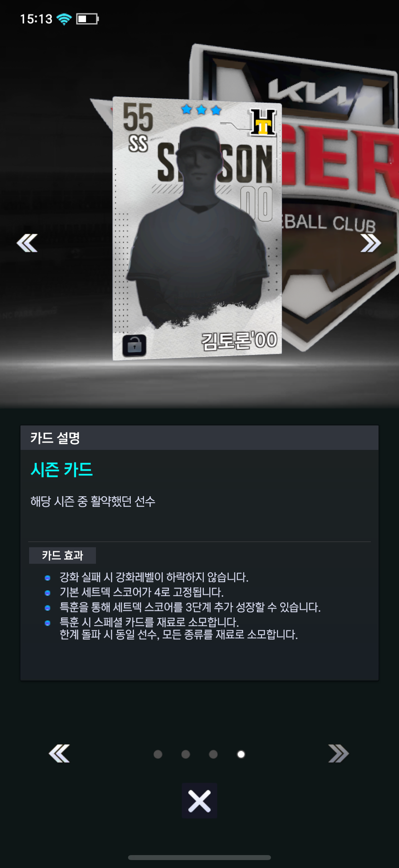Image resolution: width=399 pixels, height=868 pixels.
Task: Select the second page indicator dot
Action: 186,754
